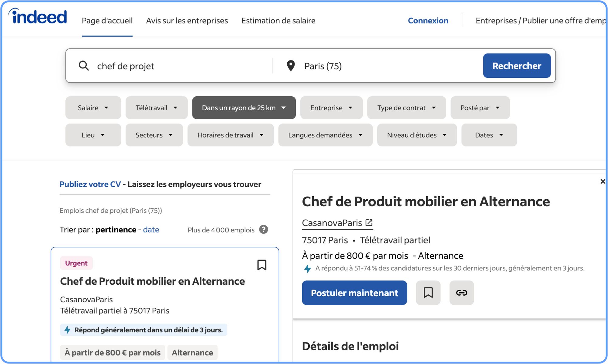
Task: Click the CasanovaParis name on job card
Action: tap(86, 299)
